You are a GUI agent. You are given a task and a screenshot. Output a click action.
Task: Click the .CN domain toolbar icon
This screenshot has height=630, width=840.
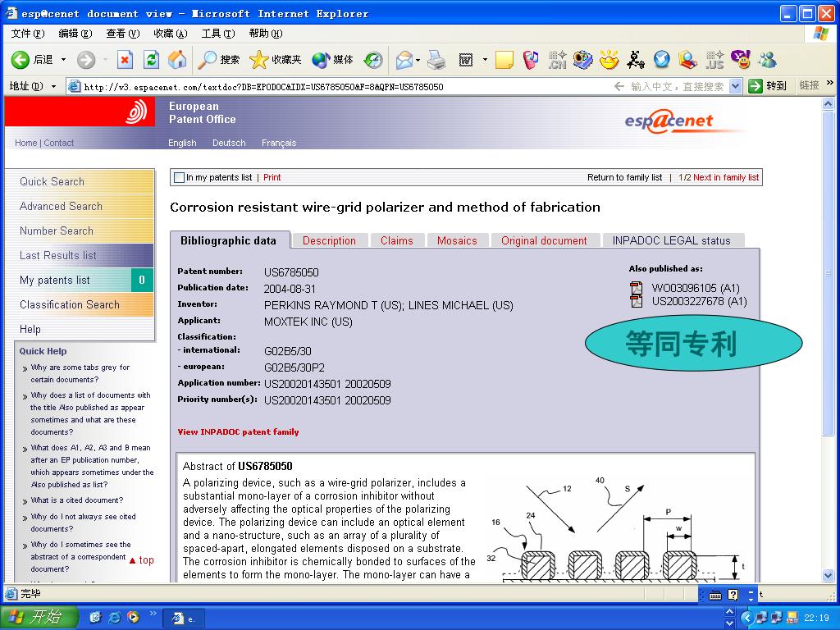tap(557, 60)
